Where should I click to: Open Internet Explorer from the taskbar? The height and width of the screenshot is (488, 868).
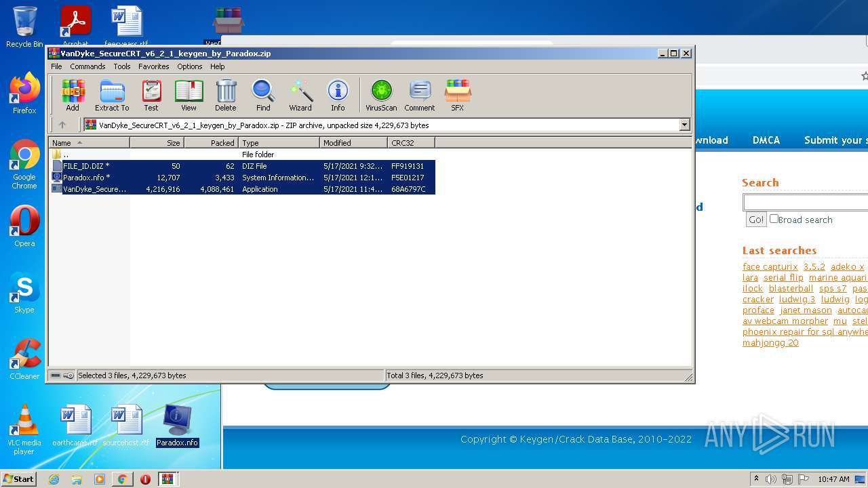pyautogui.click(x=54, y=479)
